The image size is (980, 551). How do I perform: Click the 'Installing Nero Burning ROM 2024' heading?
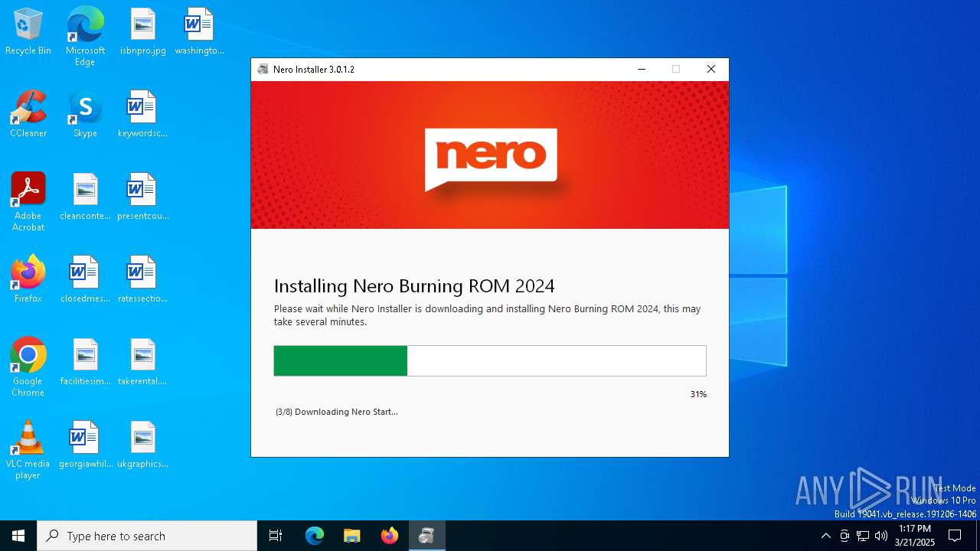point(414,286)
